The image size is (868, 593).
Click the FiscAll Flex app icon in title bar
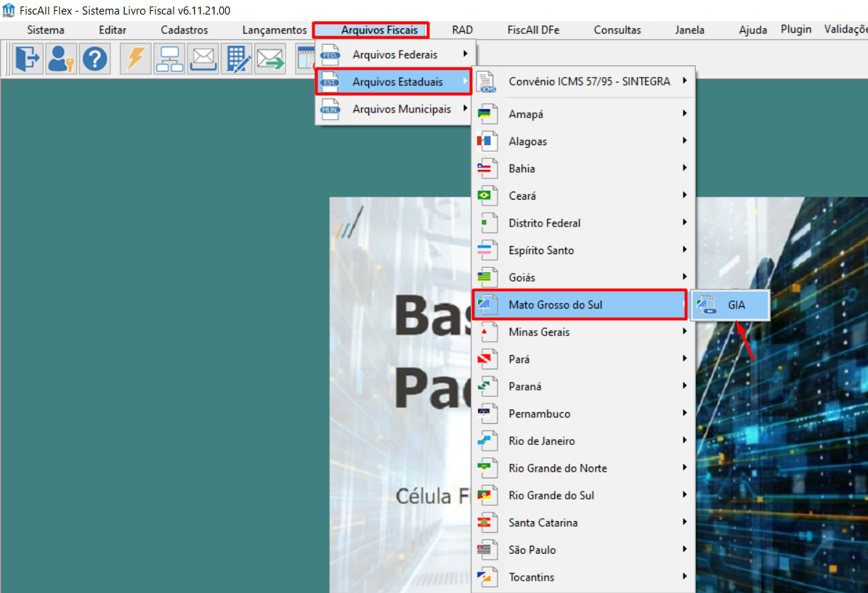(8, 10)
